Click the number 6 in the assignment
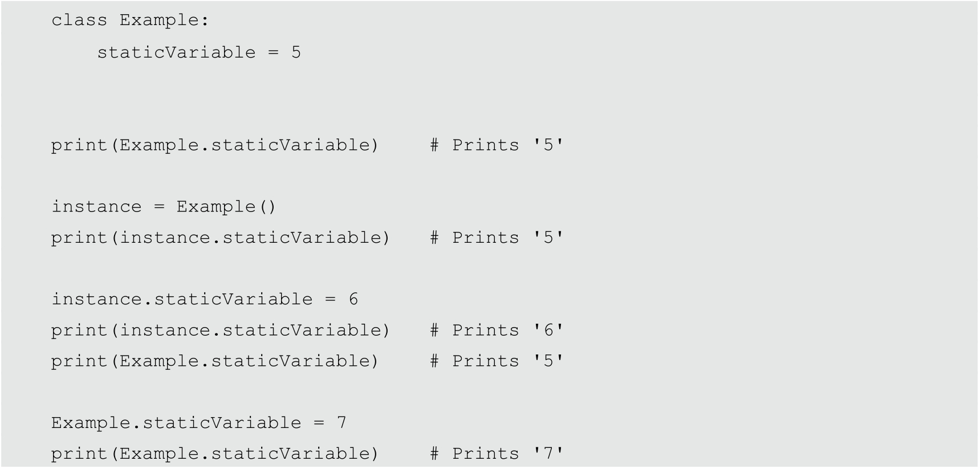 353,299
